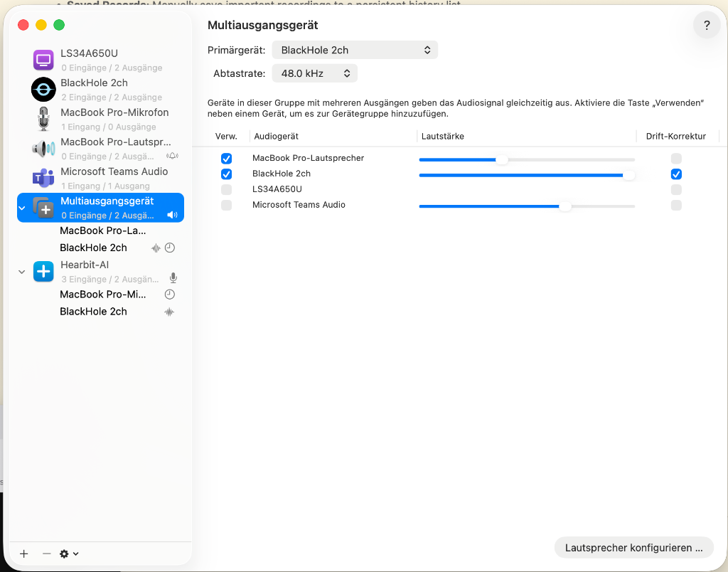This screenshot has height=572, width=728.
Task: Select the LS34A650U display device icon
Action: click(43, 60)
